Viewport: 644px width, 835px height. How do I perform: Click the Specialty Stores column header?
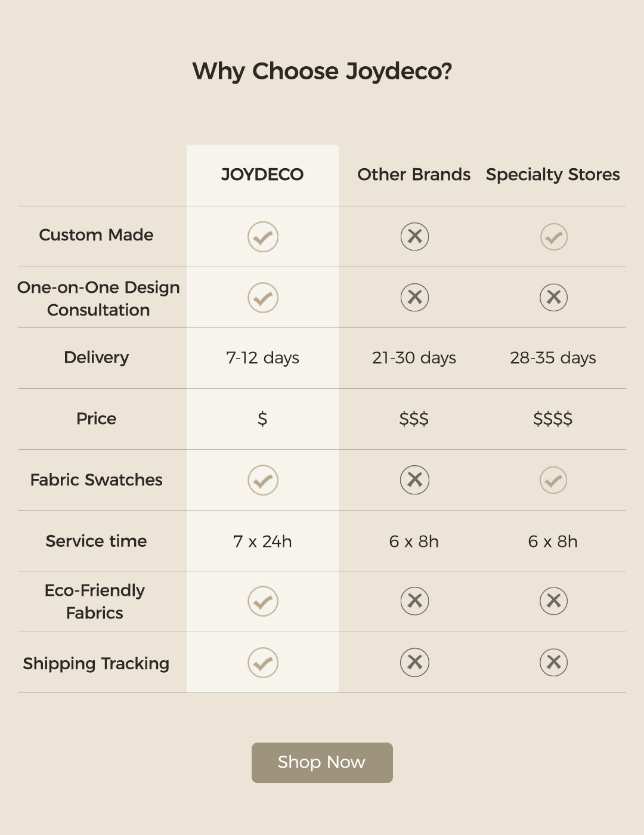pyautogui.click(x=553, y=175)
